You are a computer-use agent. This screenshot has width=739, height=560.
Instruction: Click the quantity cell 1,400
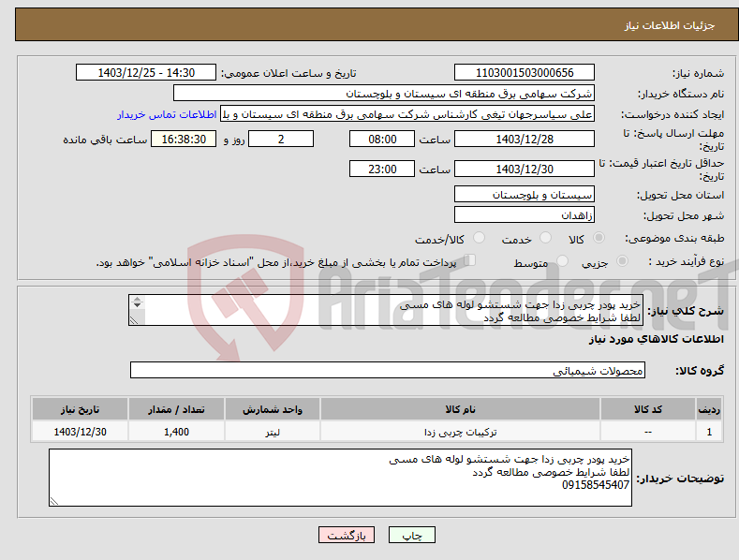click(x=176, y=432)
